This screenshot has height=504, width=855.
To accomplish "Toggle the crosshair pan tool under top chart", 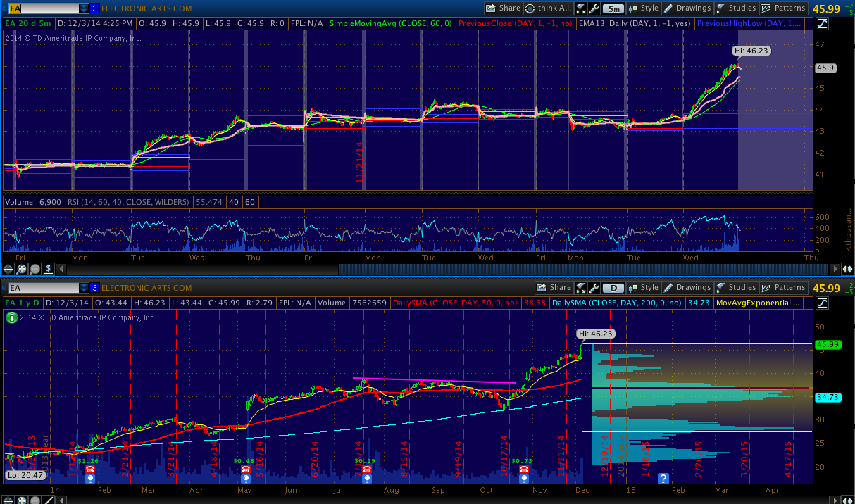I will click(x=8, y=268).
